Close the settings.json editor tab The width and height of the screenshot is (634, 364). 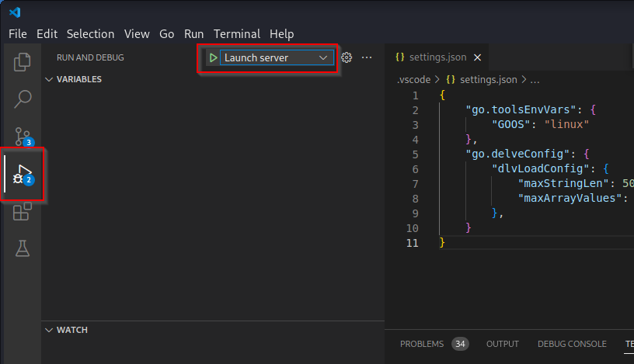pos(477,57)
